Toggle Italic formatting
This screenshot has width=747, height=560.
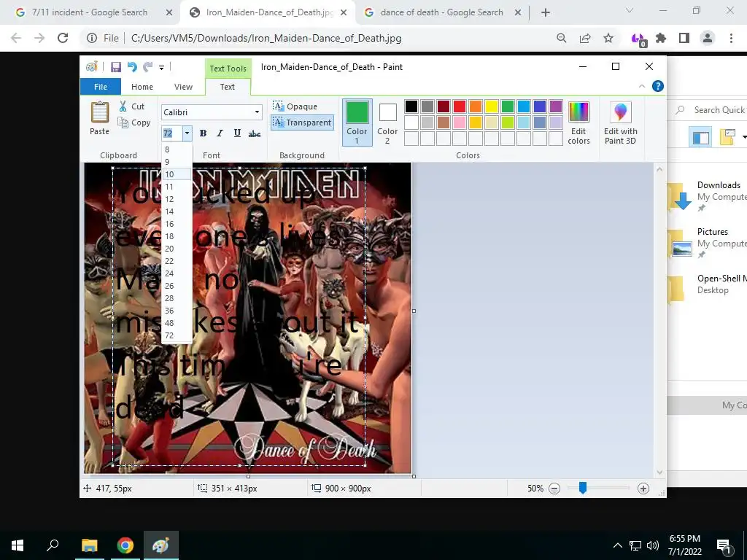[x=220, y=133]
